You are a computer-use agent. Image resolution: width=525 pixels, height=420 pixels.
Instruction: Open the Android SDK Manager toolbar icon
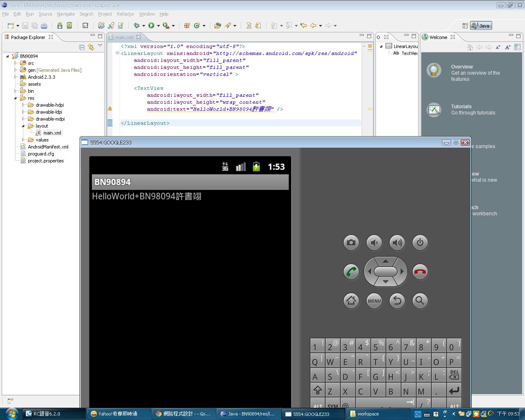pyautogui.click(x=60, y=25)
